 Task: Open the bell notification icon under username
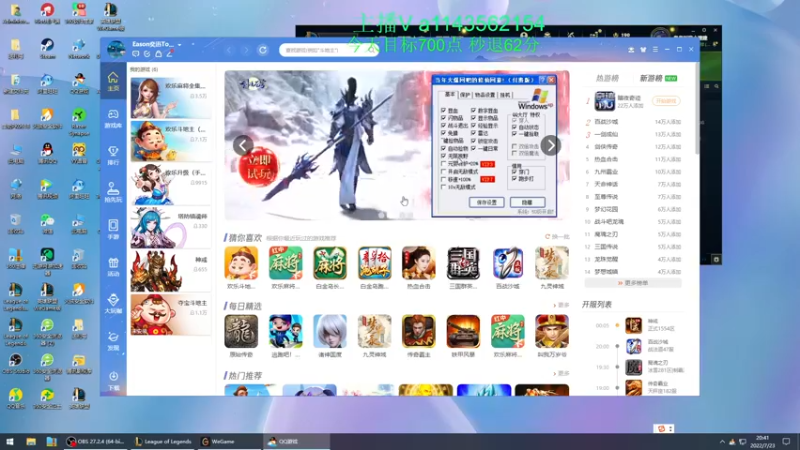[x=158, y=54]
